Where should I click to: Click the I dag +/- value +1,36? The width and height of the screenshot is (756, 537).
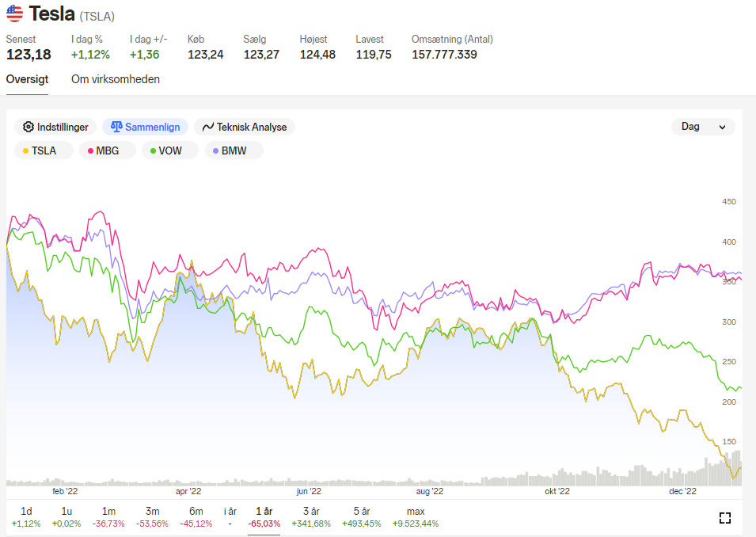[x=144, y=55]
